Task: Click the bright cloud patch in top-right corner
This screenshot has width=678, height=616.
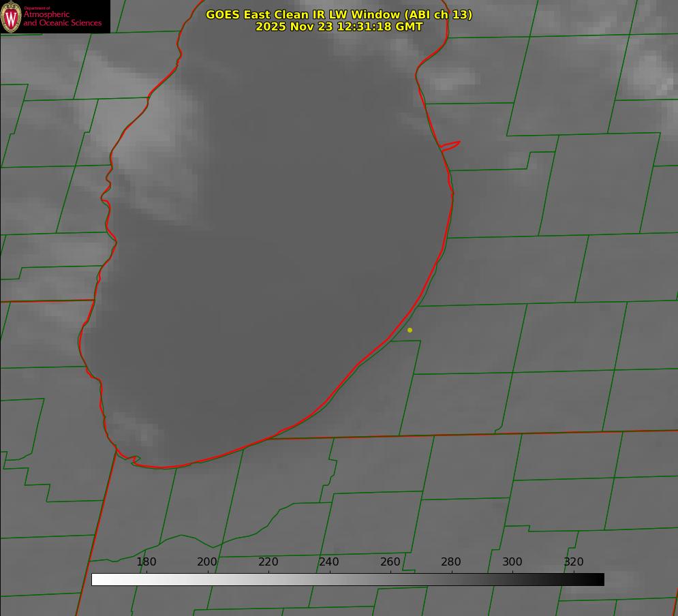Action: pyautogui.click(x=651, y=75)
